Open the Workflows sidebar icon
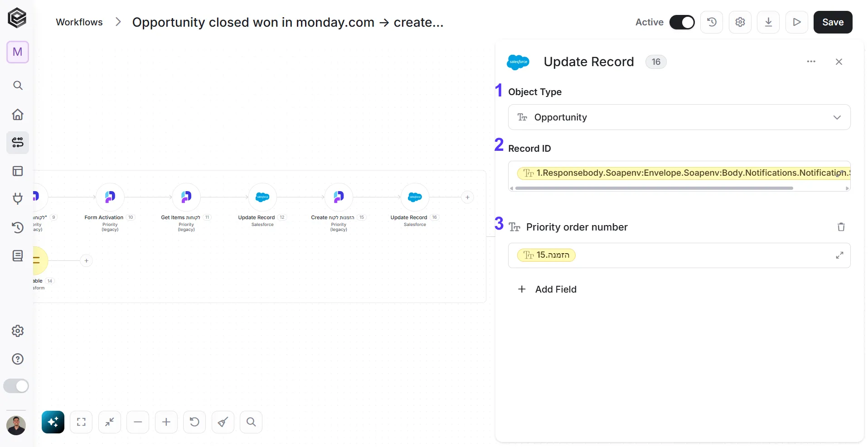Viewport: 868px width, 447px height. pos(18,143)
